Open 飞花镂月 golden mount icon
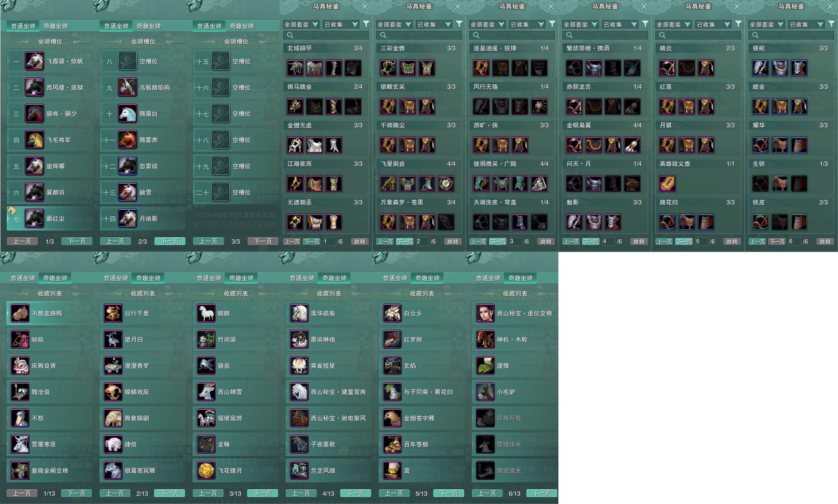Screen dimensions: 838x504 tap(206, 470)
